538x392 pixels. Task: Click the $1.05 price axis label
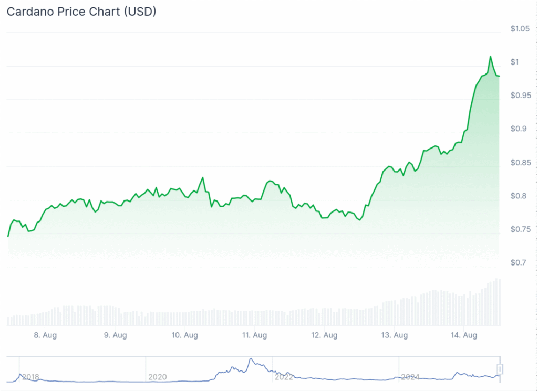[x=520, y=29]
